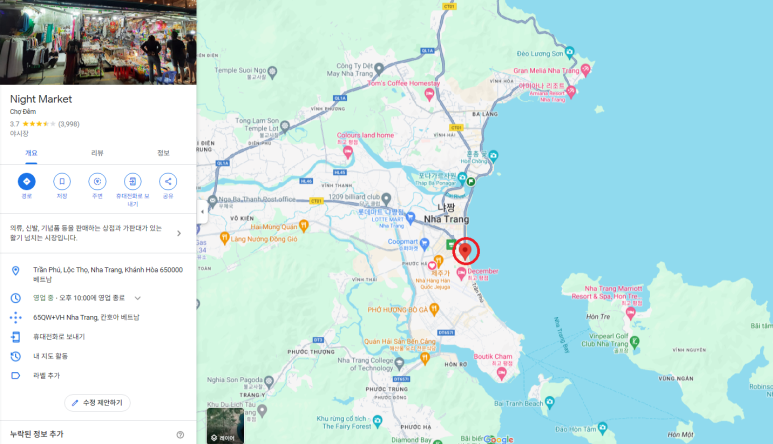Screen dimensions: 773x444
Task: Select the Gran Meliá Nha Trang hotel pin
Action: (x=585, y=70)
